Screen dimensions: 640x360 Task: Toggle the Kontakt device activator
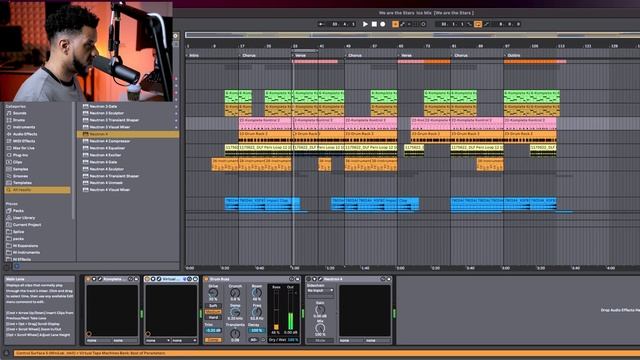pyautogui.click(x=88, y=279)
